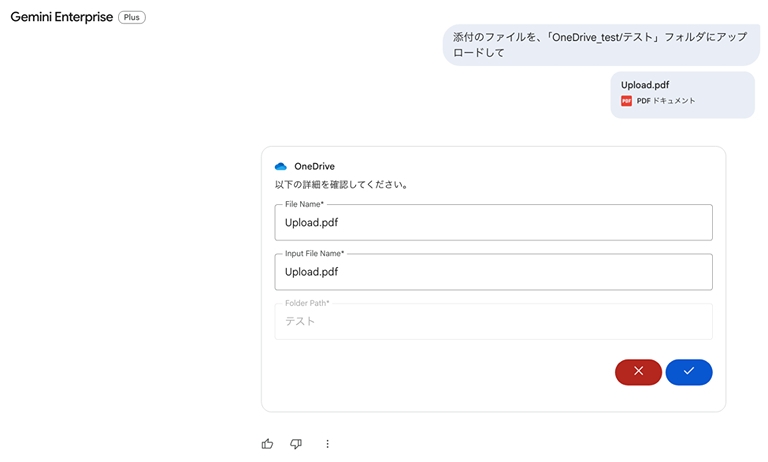Image resolution: width=768 pixels, height=462 pixels.
Task: Click the Gemini Enterprise title
Action: (x=62, y=17)
